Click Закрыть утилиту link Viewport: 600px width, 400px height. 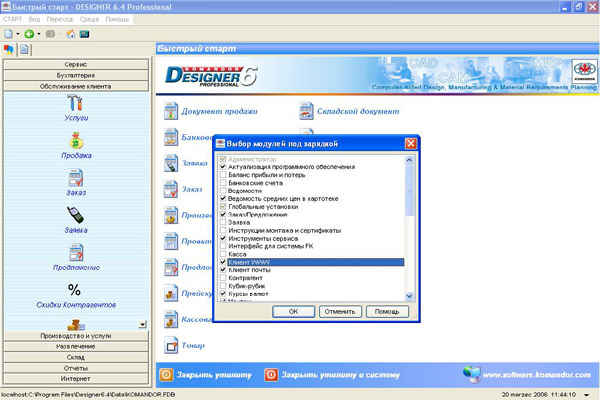205,375
